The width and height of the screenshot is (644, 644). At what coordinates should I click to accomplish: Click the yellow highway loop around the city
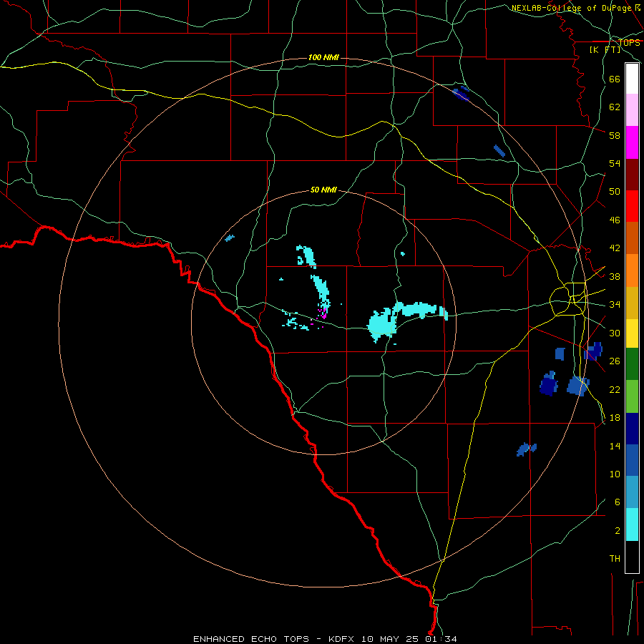pyautogui.click(x=568, y=299)
